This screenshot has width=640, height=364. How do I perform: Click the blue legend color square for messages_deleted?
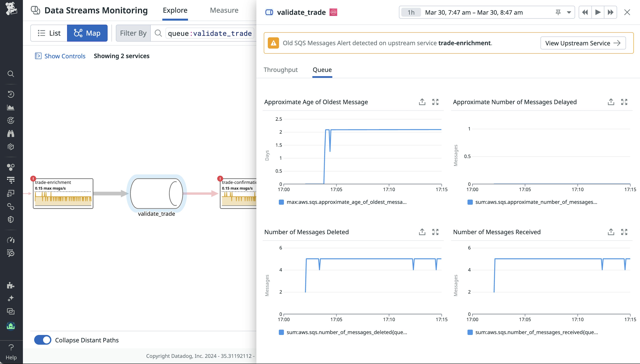pyautogui.click(x=281, y=332)
